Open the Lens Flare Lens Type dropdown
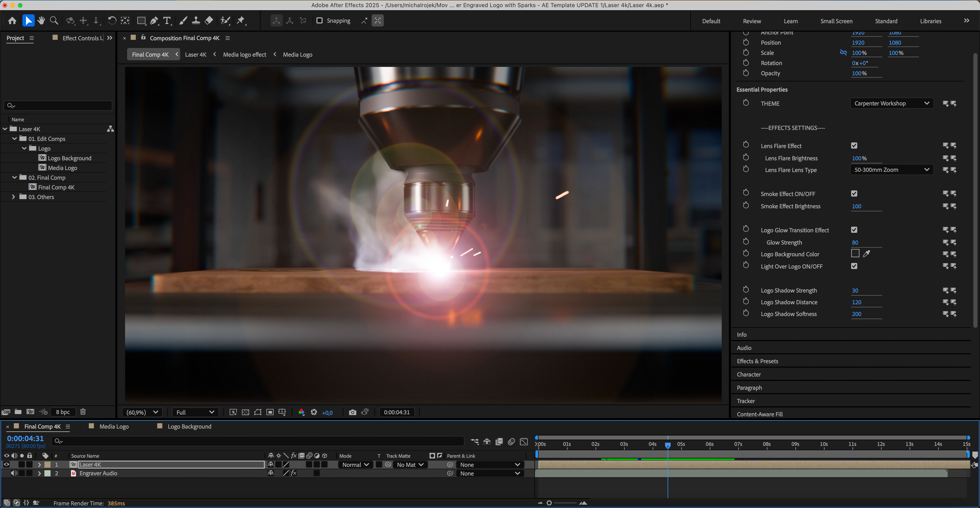The image size is (980, 508). 891,170
